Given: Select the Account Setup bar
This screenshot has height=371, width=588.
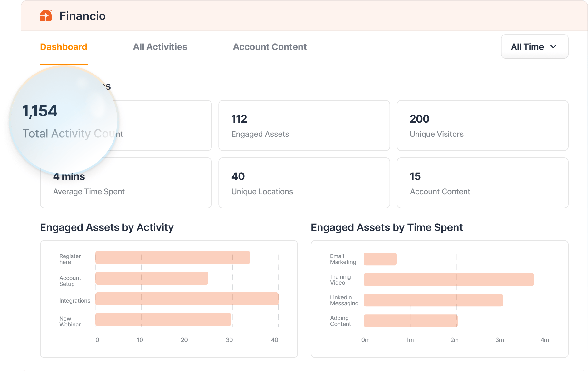Looking at the screenshot, I should click(152, 278).
